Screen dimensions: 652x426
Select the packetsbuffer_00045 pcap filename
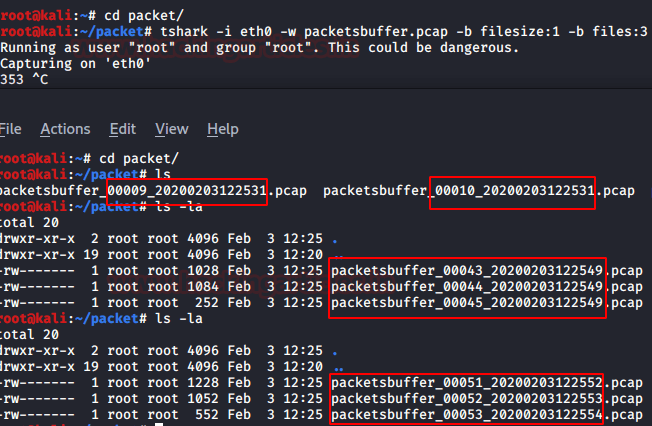coord(486,303)
